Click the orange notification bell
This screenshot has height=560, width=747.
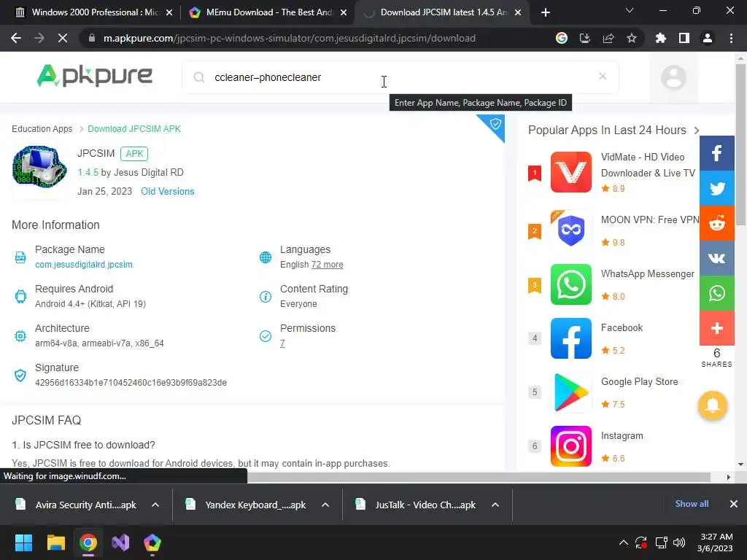tap(712, 405)
